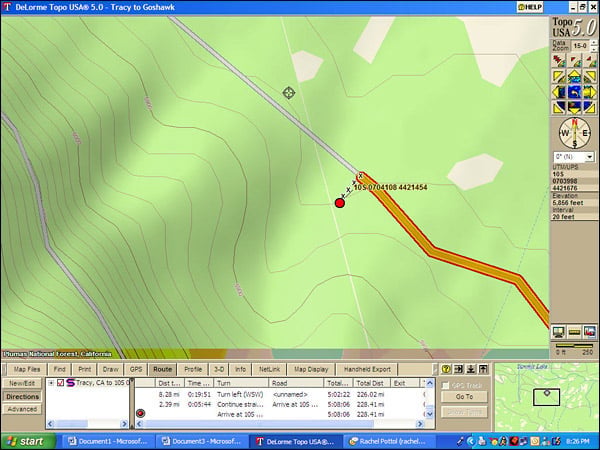The width and height of the screenshot is (600, 450).
Task: Click the first zoom tool icon under Data Zoom
Action: [559, 60]
